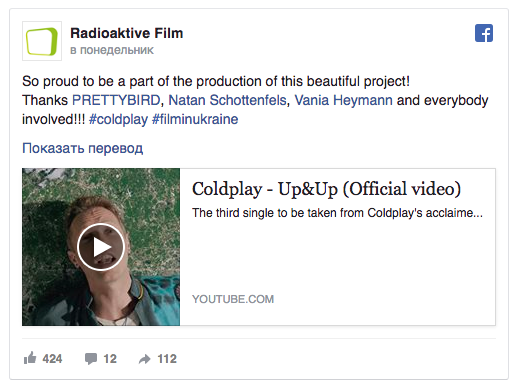Open the 'Coldplay - Up&Up (Official video)' title
This screenshot has width=518, height=386.
326,189
